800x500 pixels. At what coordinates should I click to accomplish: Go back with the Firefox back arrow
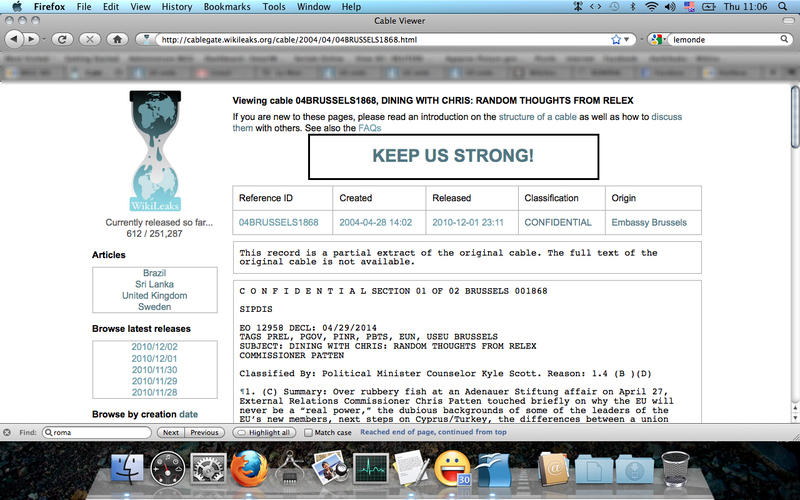pyautogui.click(x=14, y=39)
